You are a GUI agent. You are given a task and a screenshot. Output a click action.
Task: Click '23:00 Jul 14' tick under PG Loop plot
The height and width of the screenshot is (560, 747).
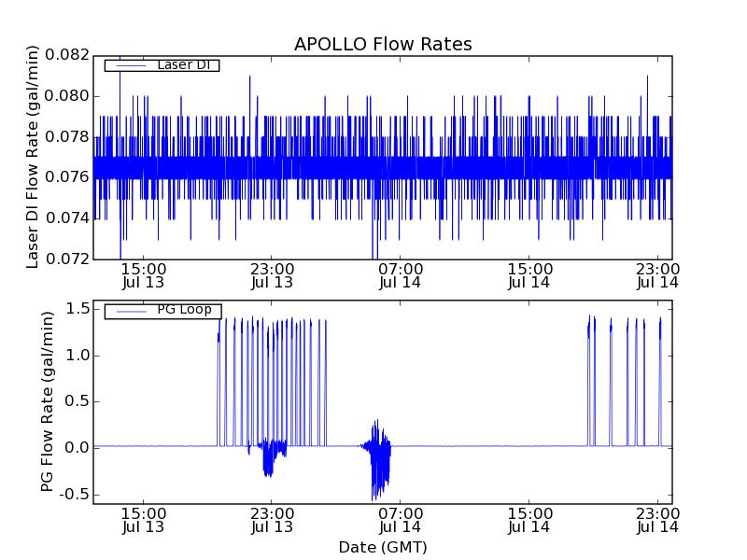(x=658, y=521)
